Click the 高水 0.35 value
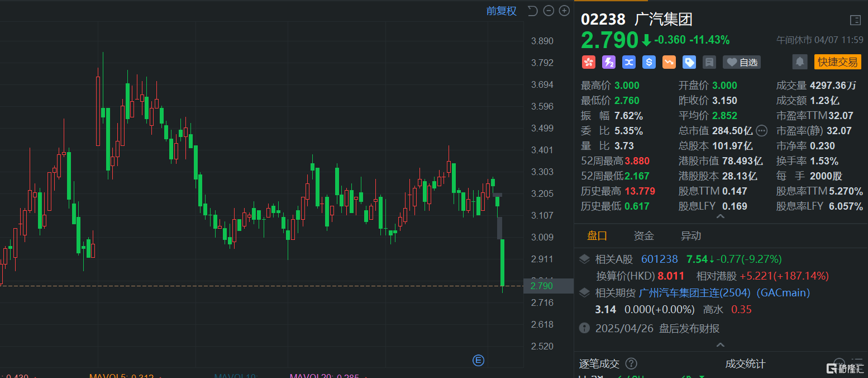This screenshot has width=868, height=378. tap(741, 309)
